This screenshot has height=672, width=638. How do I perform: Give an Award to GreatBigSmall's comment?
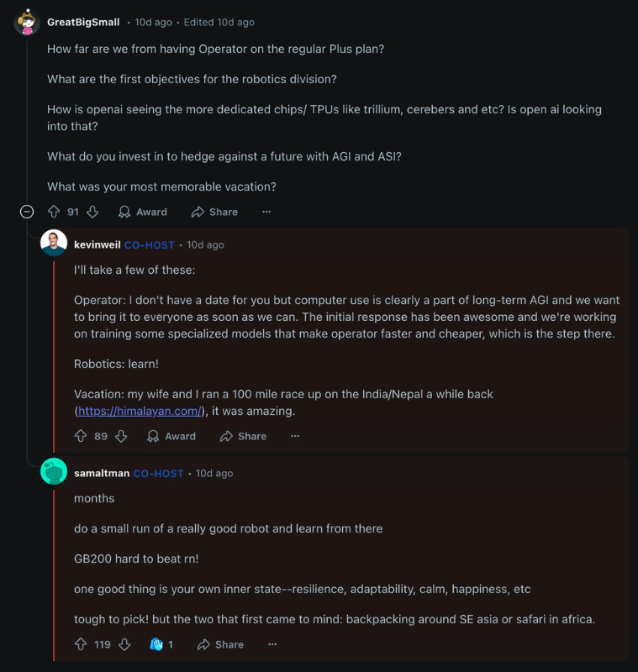(143, 212)
